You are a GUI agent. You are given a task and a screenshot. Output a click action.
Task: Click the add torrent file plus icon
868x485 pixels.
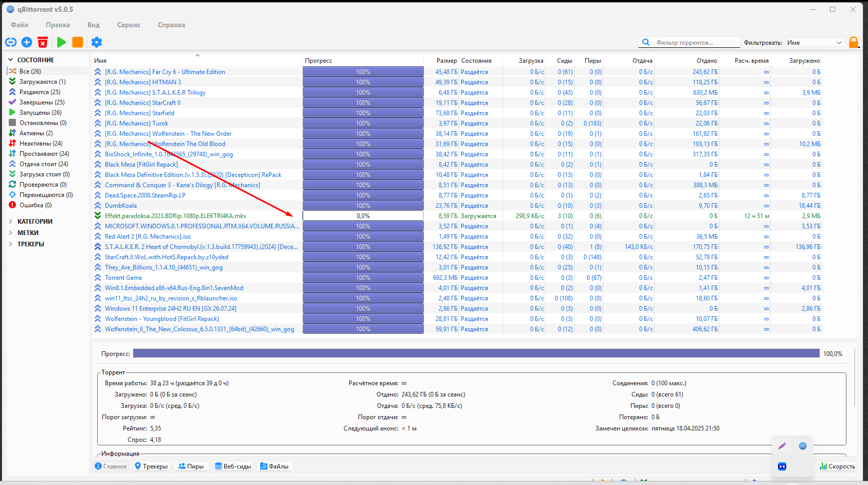click(x=27, y=42)
